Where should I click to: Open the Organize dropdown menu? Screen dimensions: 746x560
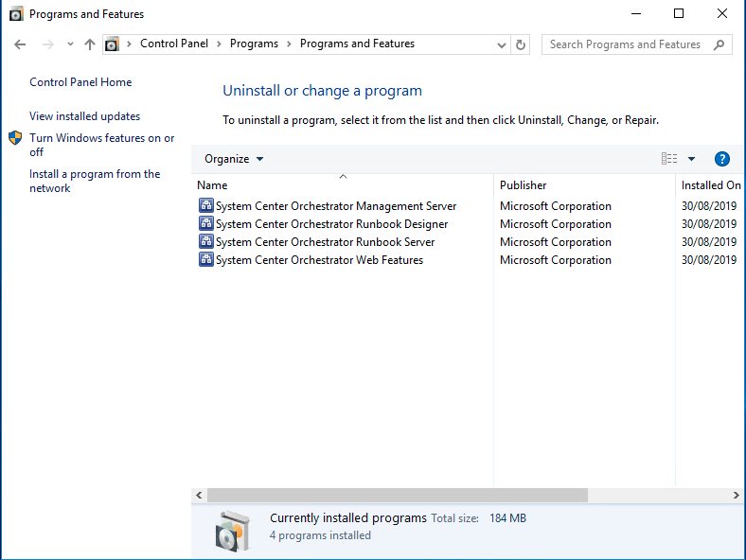tap(234, 159)
